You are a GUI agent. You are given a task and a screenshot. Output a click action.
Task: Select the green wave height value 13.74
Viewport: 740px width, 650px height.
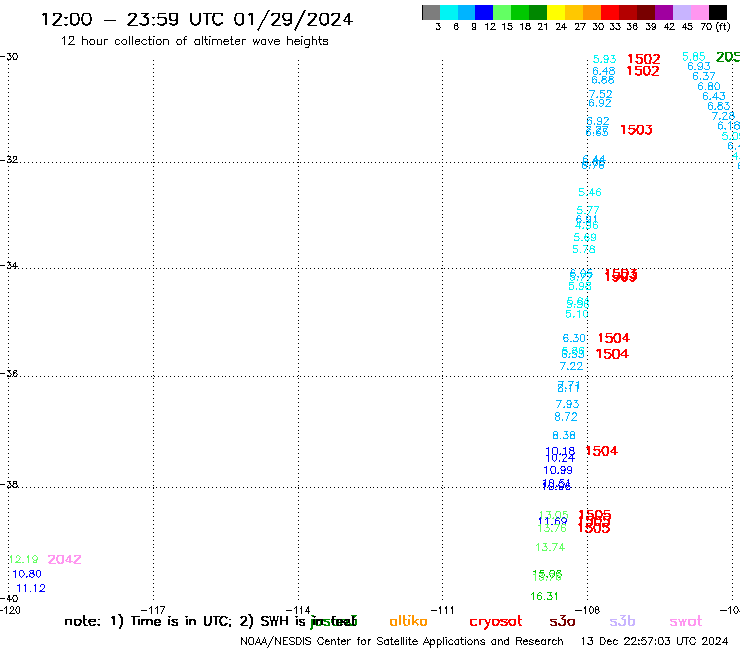click(x=550, y=548)
